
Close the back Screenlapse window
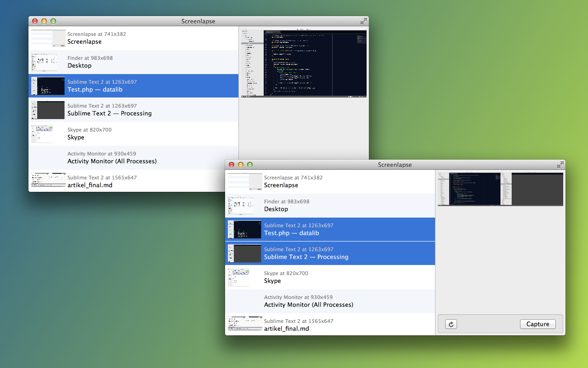click(x=35, y=21)
